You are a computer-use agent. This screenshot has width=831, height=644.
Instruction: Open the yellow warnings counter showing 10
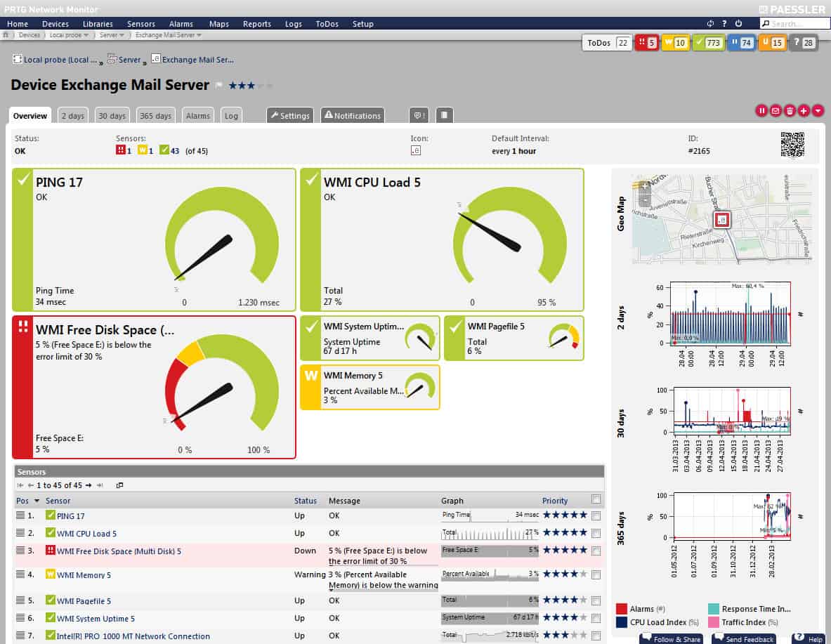click(675, 43)
